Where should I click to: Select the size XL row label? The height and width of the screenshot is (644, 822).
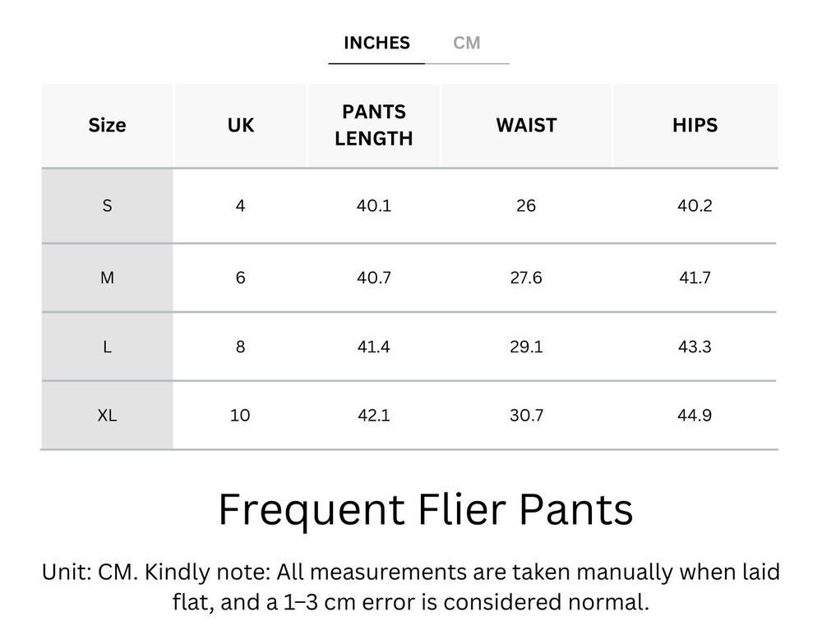point(107,415)
